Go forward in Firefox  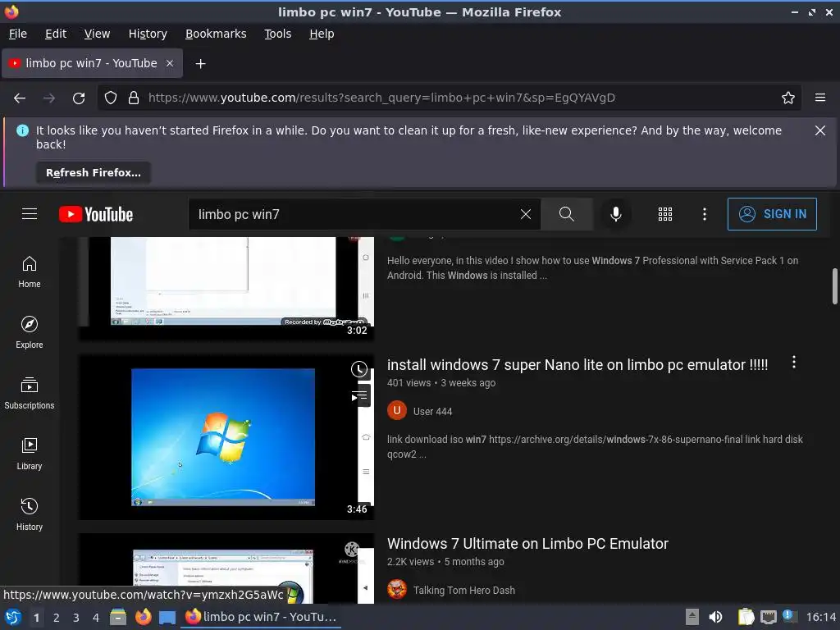click(49, 98)
